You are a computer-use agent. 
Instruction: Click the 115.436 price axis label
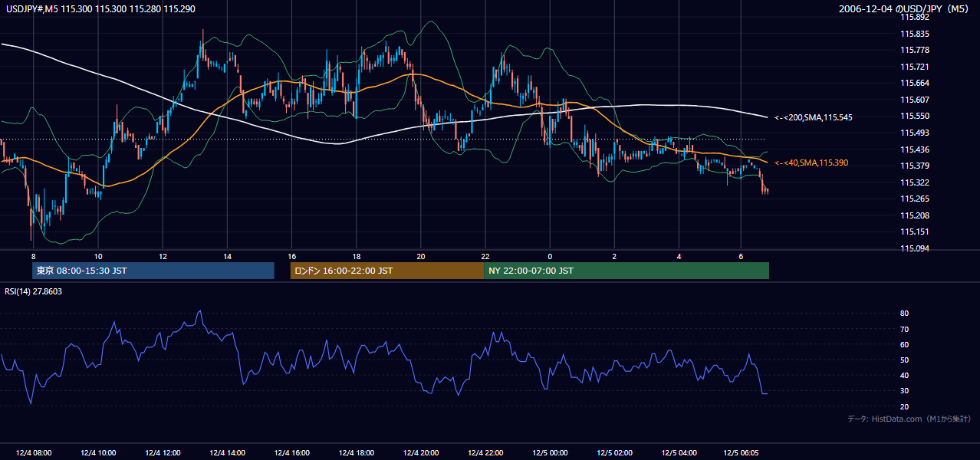point(914,149)
